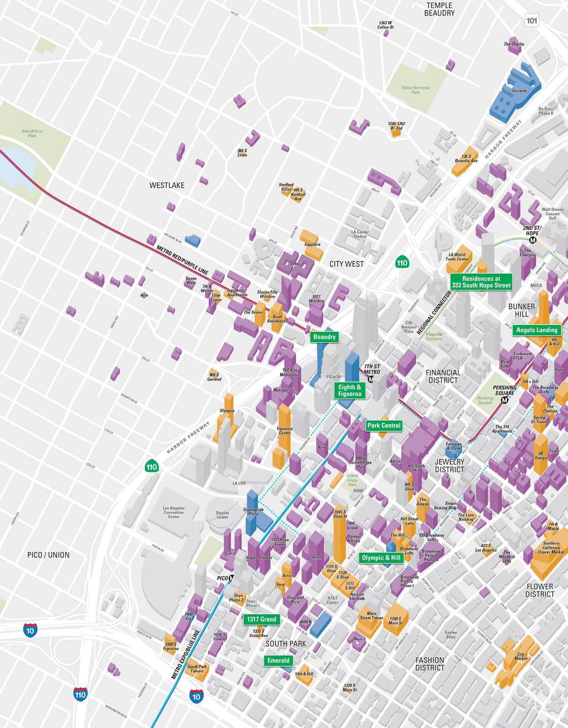Viewport: 568px width, 728px height.
Task: Click the Hartford Villas label
Action: (x=286, y=187)
